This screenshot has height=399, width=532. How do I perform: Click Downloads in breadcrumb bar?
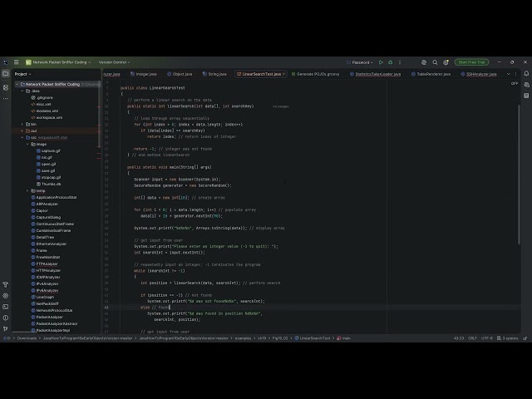27,338
